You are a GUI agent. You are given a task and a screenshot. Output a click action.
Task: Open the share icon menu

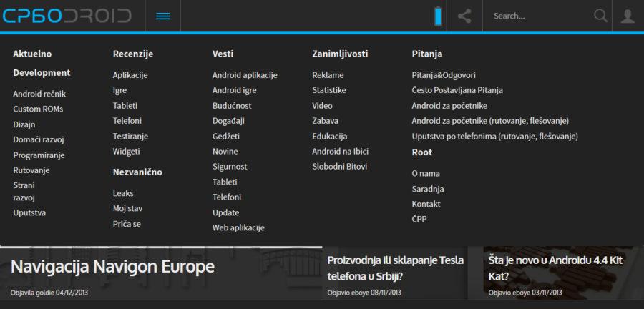click(x=464, y=16)
